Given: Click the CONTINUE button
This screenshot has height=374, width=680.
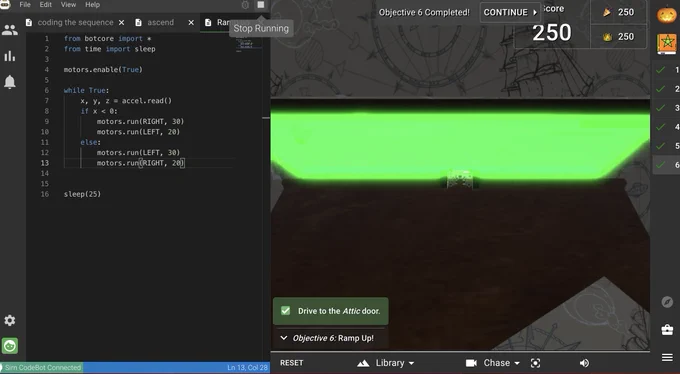Looking at the screenshot, I should 510,12.
